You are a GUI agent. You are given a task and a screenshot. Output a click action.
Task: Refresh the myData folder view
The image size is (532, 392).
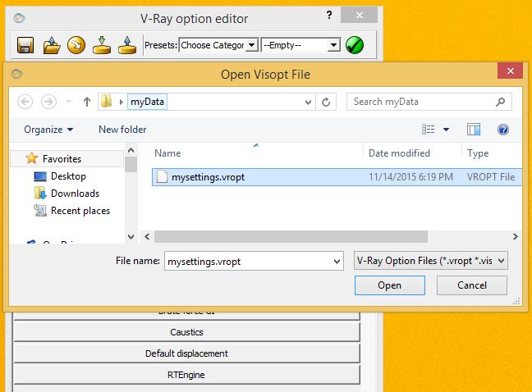pyautogui.click(x=326, y=102)
